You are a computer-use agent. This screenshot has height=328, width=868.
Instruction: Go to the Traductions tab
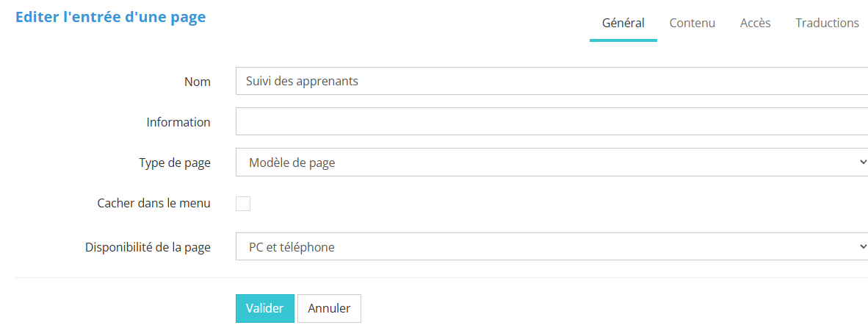tap(827, 23)
